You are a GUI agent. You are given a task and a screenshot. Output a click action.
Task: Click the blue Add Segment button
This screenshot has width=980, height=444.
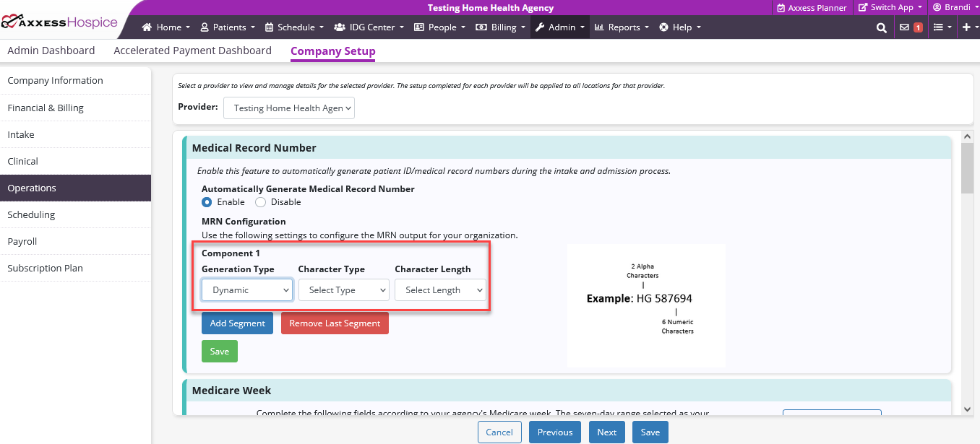click(x=237, y=323)
